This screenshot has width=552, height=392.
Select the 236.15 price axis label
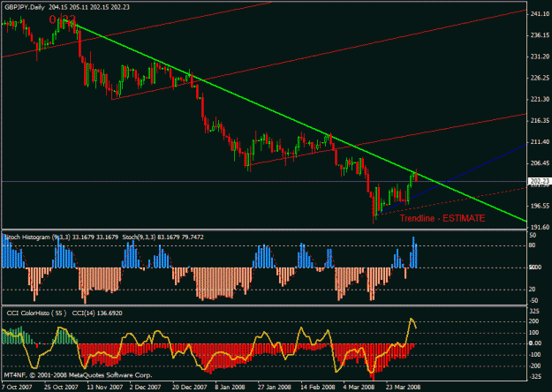coord(540,35)
